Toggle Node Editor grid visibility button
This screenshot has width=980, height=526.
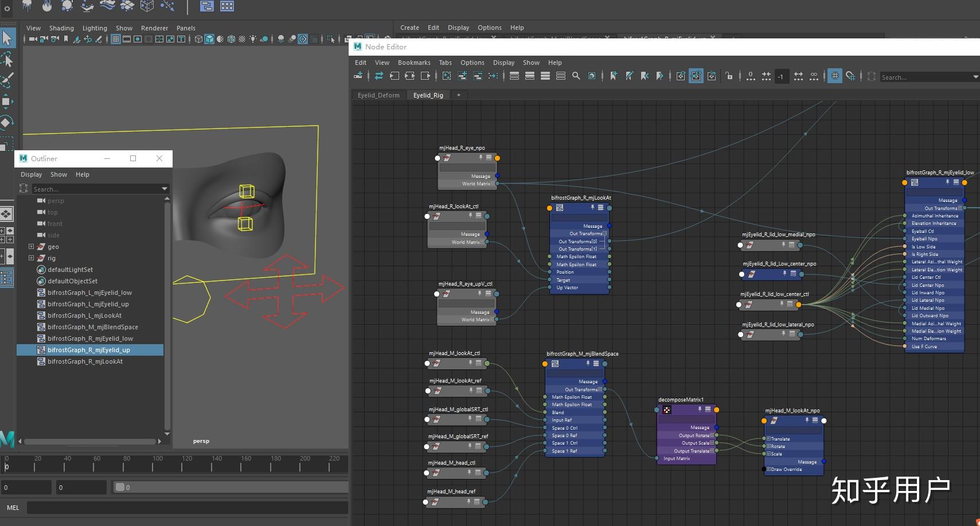pyautogui.click(x=835, y=76)
